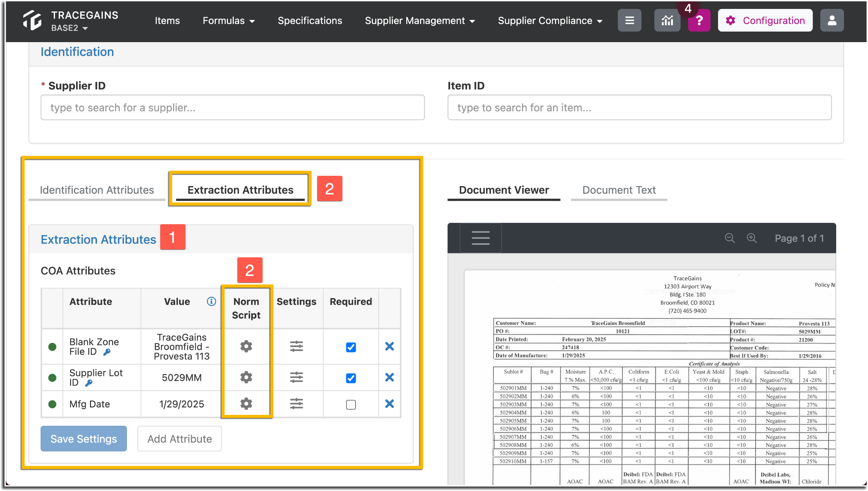Click the Save Settings button
This screenshot has height=491, width=868.
(83, 438)
